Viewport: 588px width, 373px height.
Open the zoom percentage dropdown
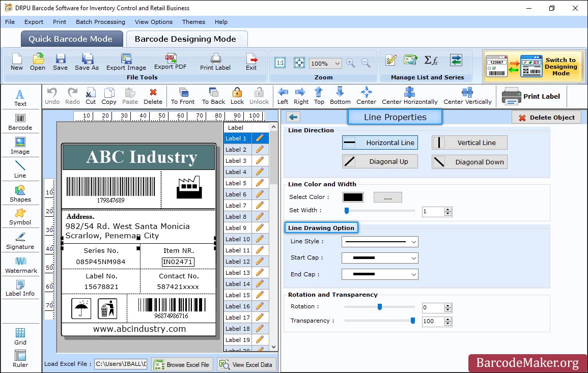(x=337, y=63)
